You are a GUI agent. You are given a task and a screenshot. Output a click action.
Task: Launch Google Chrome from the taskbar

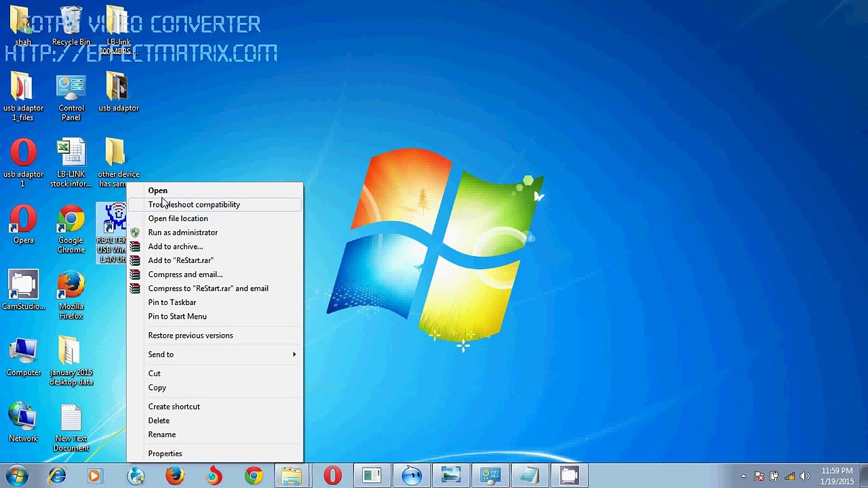pos(254,476)
